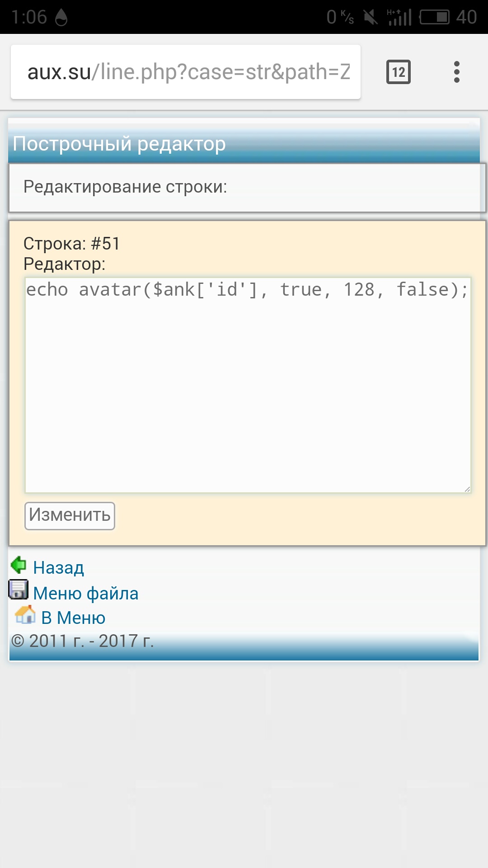Open the Назад link
This screenshot has height=868, width=488.
click(59, 568)
